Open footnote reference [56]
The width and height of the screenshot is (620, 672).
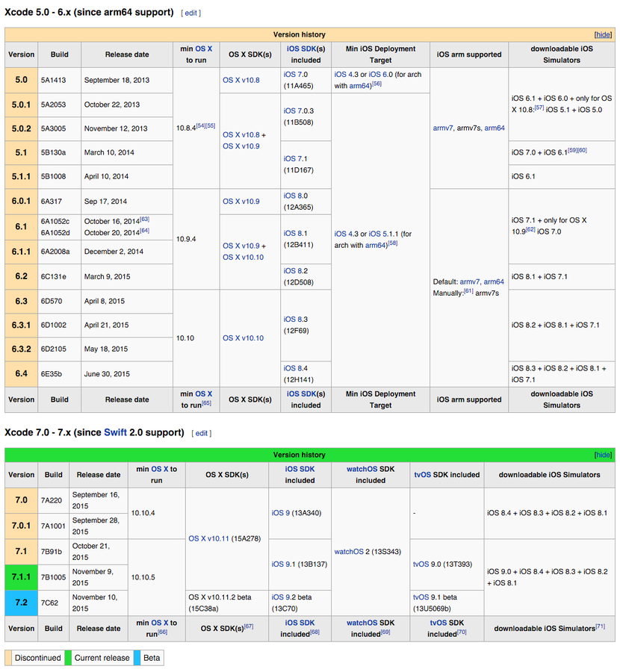click(x=377, y=84)
